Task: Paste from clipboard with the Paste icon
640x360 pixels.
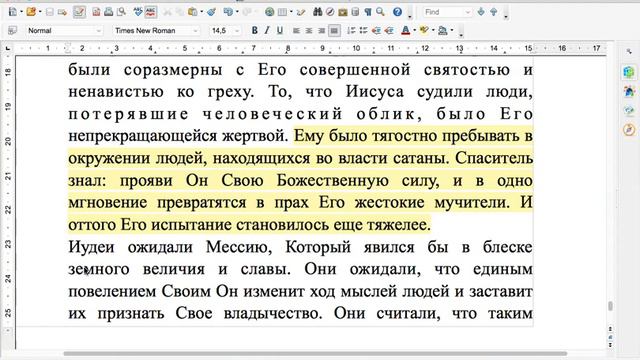Action: 192,12
